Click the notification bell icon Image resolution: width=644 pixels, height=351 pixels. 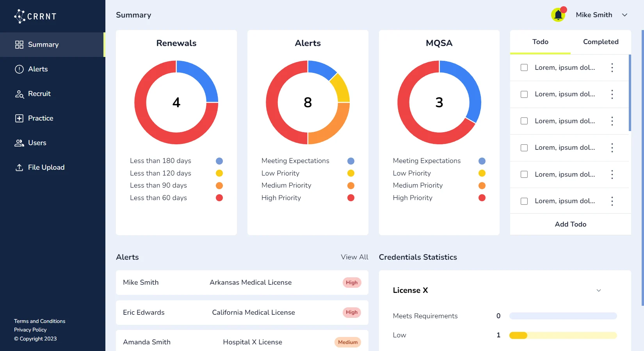click(x=558, y=15)
